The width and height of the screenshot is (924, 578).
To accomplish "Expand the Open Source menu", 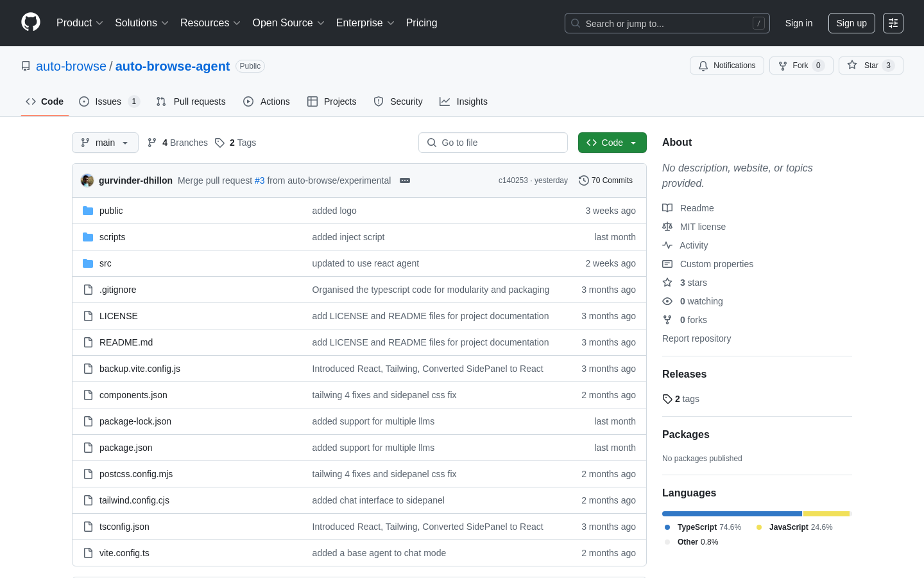I will coord(289,23).
